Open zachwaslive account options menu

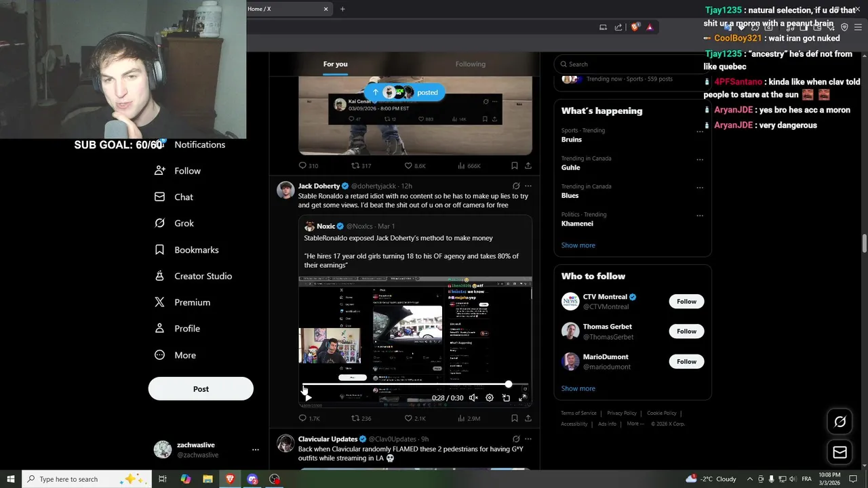(x=255, y=449)
